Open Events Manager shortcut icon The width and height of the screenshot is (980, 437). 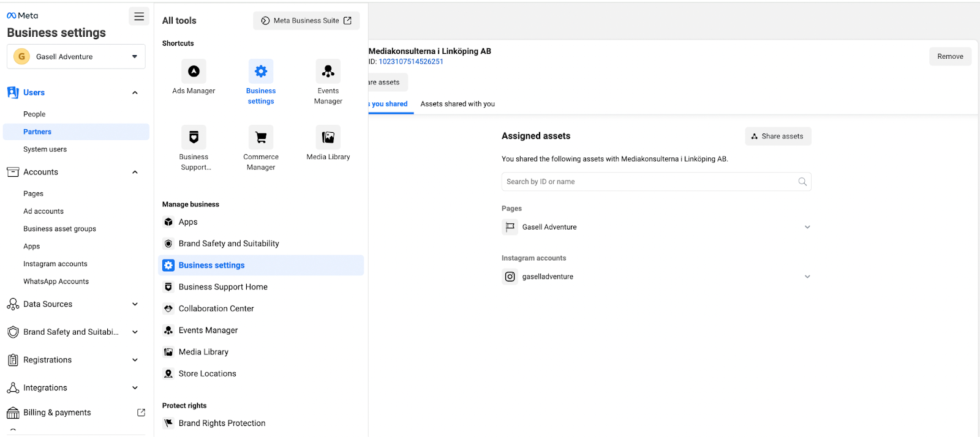328,71
